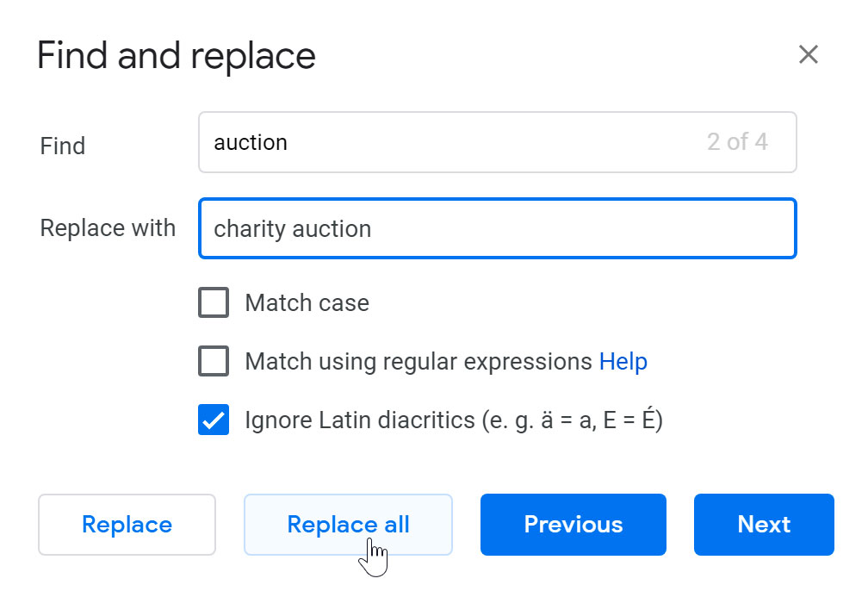Click the "Replace with" field label
The width and height of the screenshot is (868, 591).
108,228
